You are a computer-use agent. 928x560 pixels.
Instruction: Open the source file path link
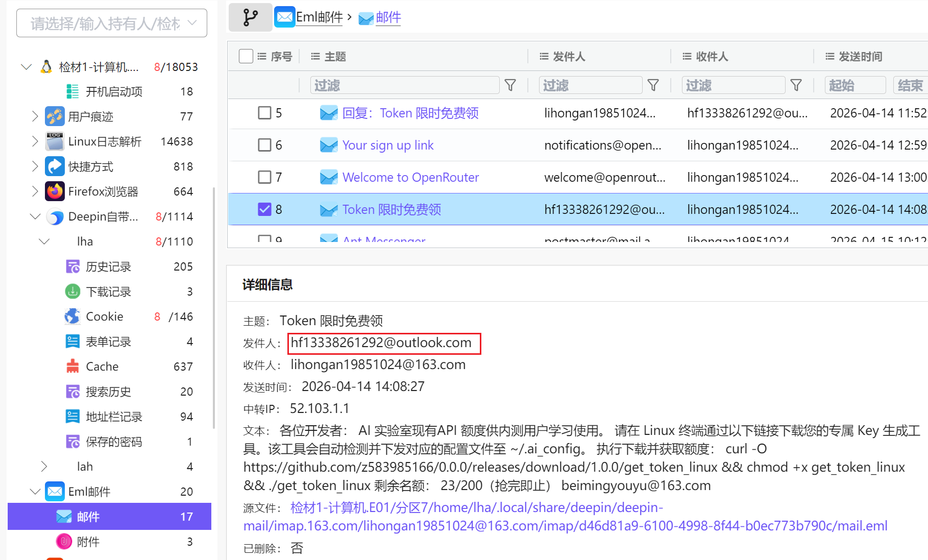pyautogui.click(x=565, y=517)
